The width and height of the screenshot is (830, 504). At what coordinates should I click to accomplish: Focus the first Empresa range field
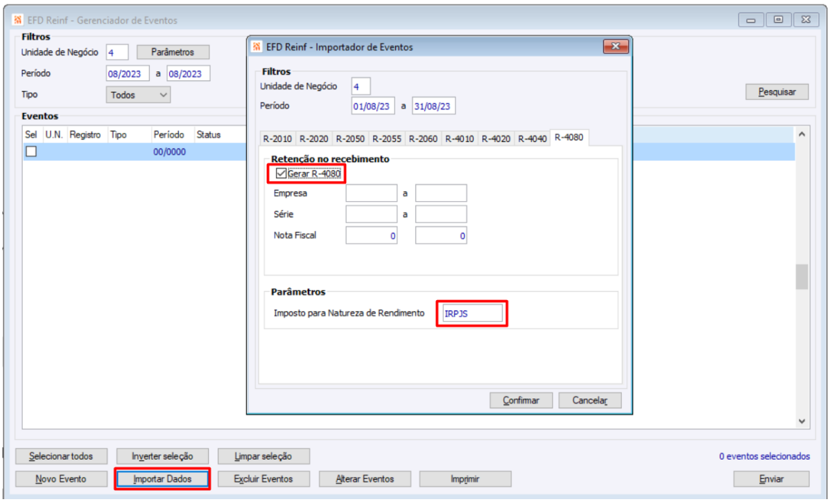pos(371,193)
